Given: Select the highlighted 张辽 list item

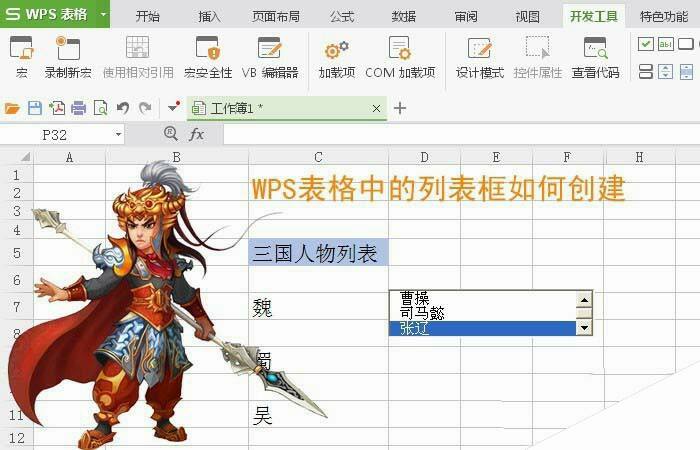Looking at the screenshot, I should click(483, 328).
